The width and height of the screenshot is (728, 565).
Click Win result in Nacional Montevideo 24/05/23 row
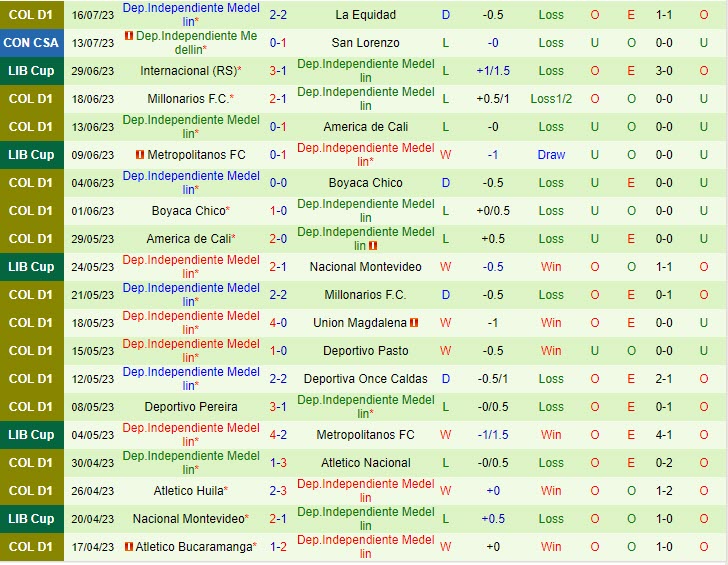point(551,267)
